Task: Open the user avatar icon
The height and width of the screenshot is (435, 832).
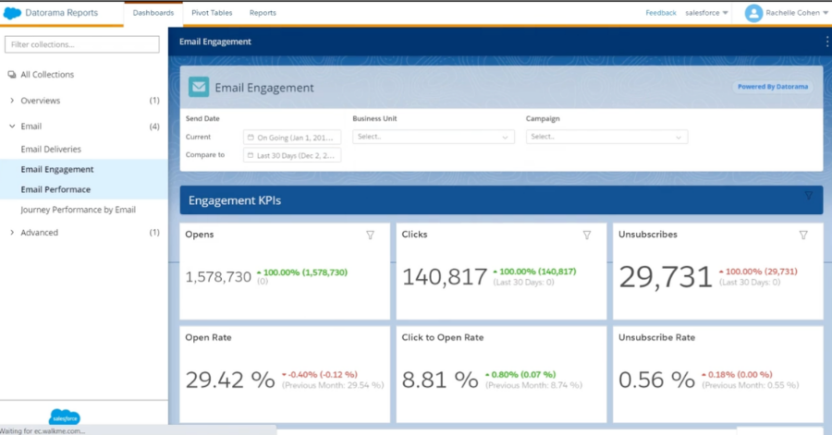Action: (753, 13)
